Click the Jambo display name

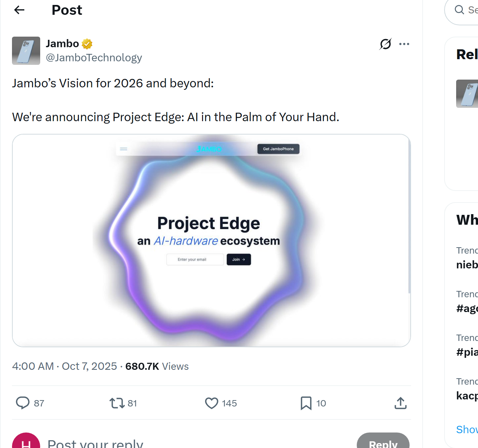click(x=62, y=44)
